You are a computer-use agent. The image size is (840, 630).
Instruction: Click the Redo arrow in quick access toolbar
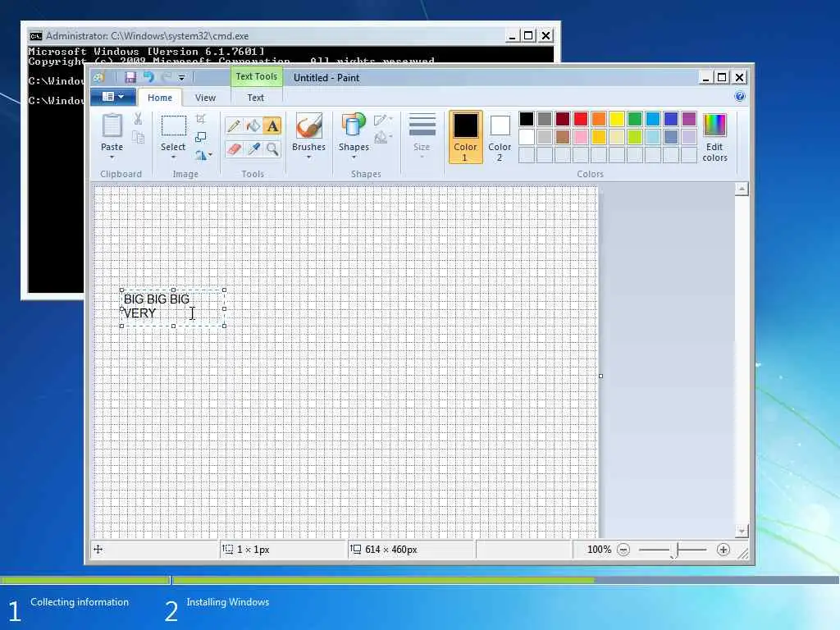click(167, 78)
